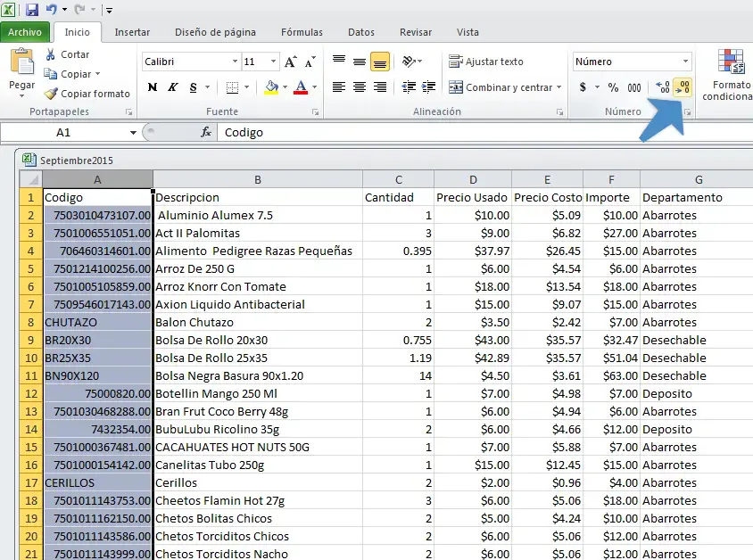
Task: Select the Copiar formato paintbrush
Action: (x=52, y=94)
